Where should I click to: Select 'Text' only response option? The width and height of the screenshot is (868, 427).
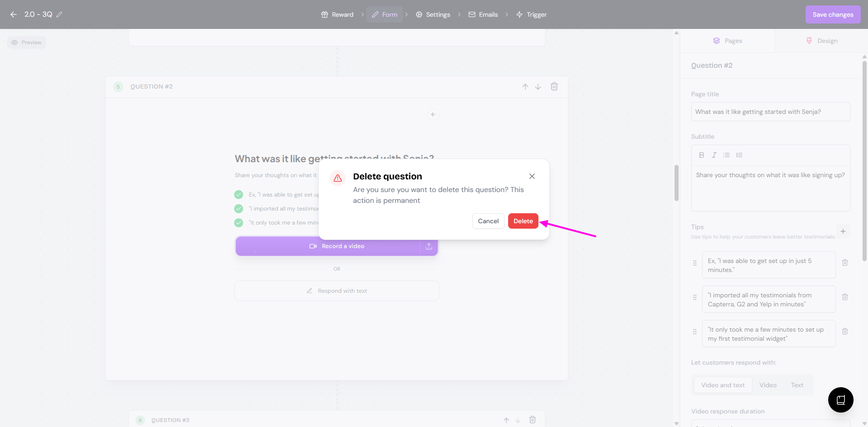click(797, 385)
